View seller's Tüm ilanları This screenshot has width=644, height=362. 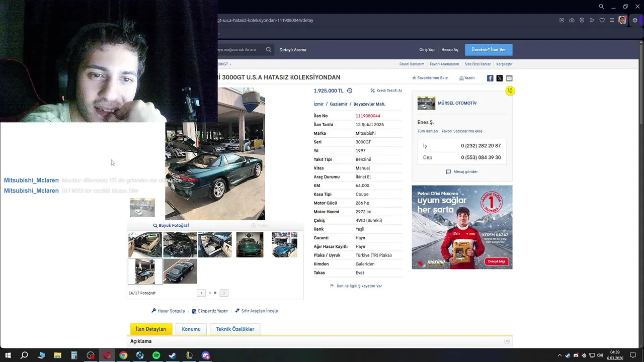[x=428, y=131]
